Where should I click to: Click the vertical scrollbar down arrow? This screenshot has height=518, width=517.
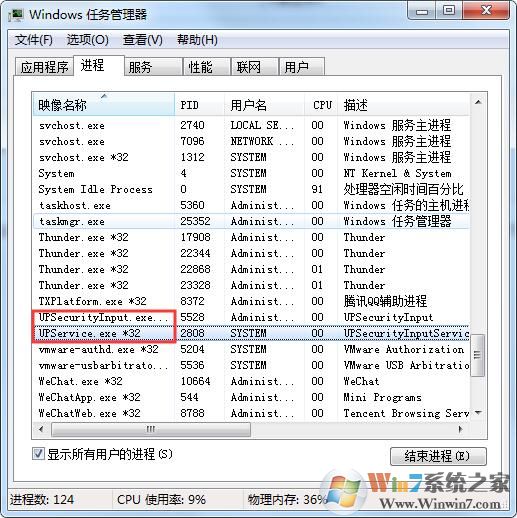click(478, 413)
